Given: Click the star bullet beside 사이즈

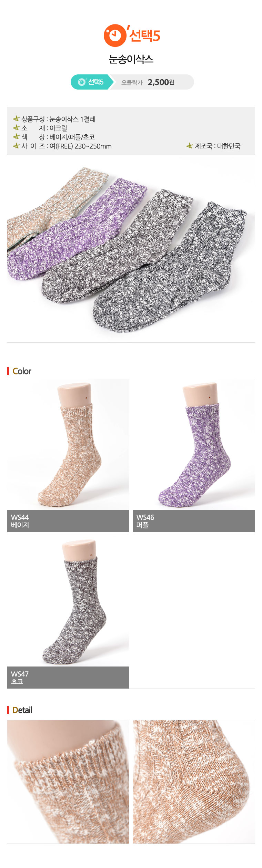Looking at the screenshot, I should tap(16, 146).
